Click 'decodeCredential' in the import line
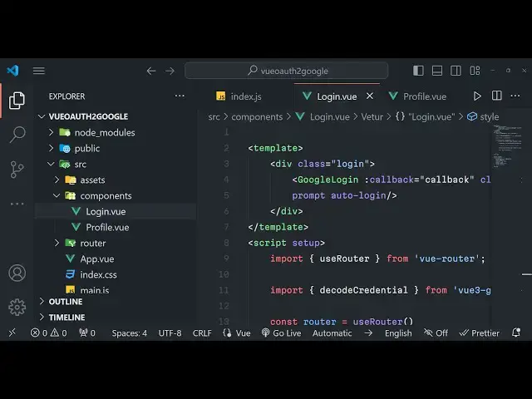Viewport: 532px width, 399px height. (x=363, y=290)
